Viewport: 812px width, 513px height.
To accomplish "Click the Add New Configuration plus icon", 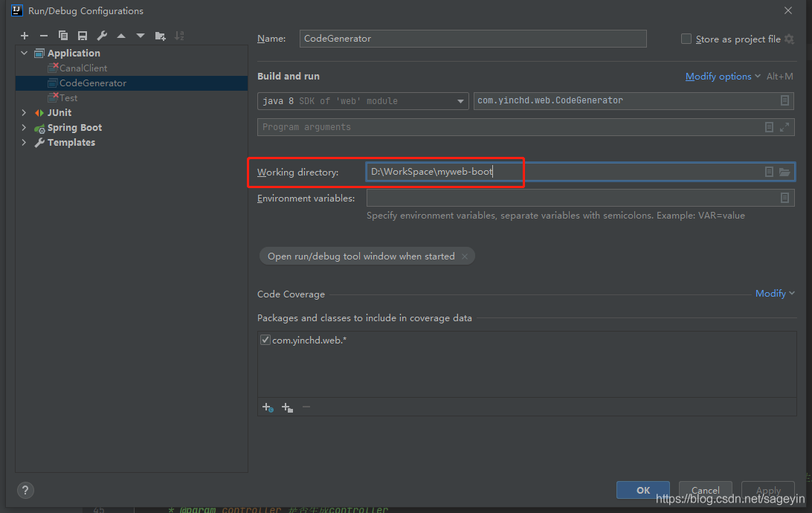I will 25,36.
